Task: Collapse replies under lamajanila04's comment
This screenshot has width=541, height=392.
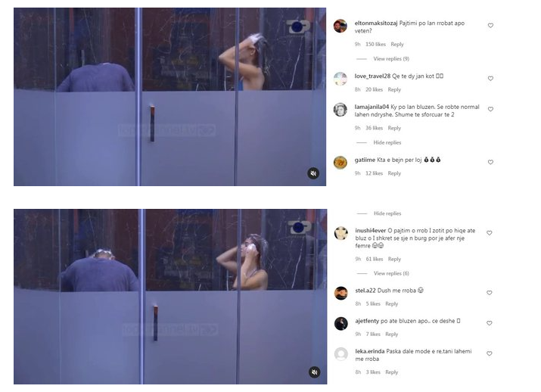Action: (x=387, y=142)
